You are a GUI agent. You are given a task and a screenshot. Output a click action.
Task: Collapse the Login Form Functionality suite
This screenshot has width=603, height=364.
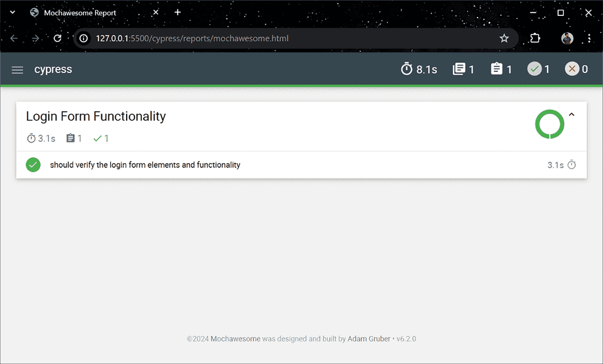pyautogui.click(x=571, y=115)
